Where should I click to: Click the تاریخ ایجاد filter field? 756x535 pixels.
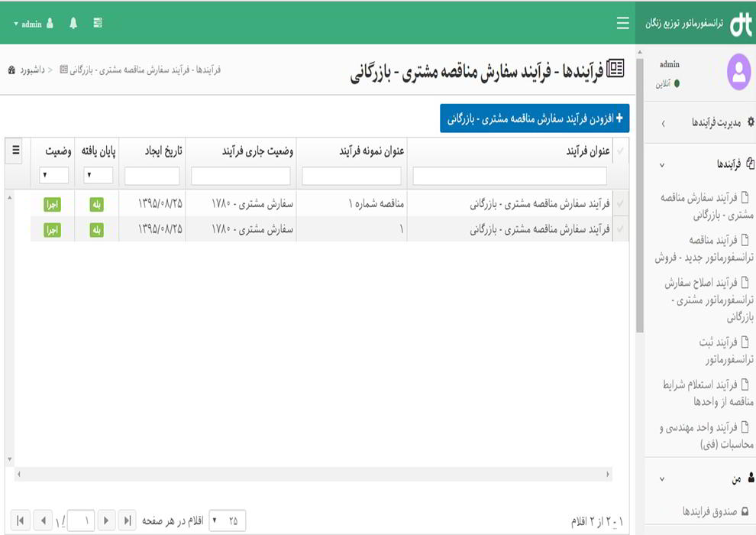coord(152,176)
